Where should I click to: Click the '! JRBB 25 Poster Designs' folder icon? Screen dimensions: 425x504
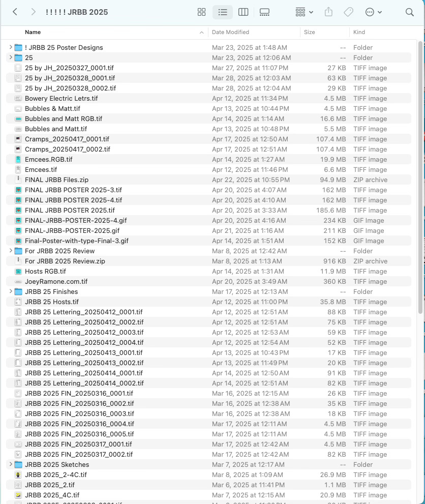(18, 48)
